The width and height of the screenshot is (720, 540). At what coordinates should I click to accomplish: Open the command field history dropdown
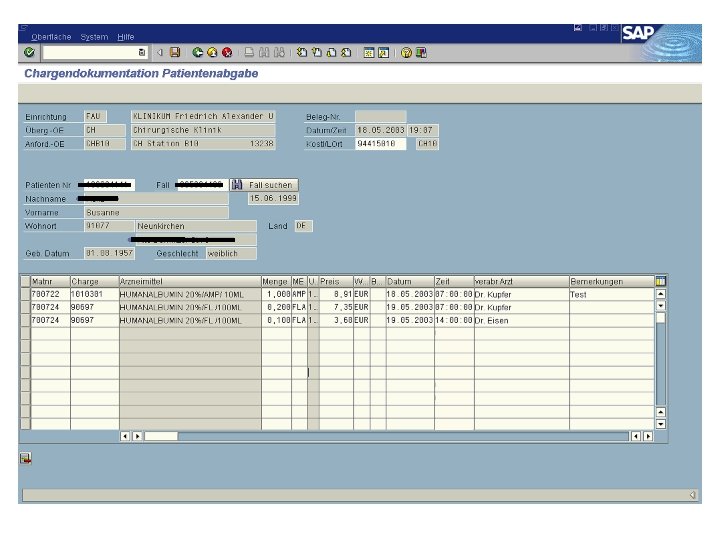coord(141,52)
